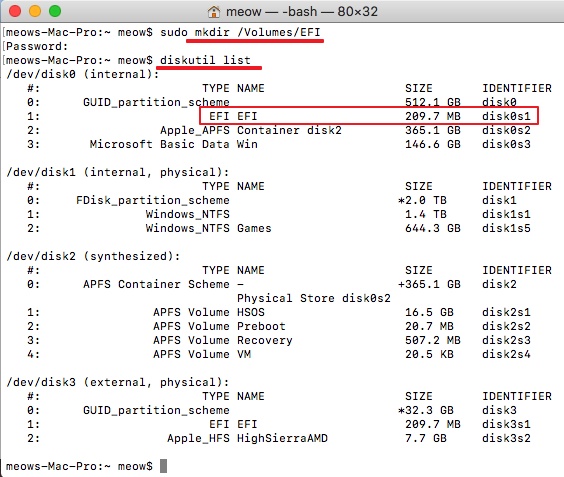Screen dimensions: 564x477
Task: Click the size '209.7 MB' in disk0 row
Action: coord(433,116)
